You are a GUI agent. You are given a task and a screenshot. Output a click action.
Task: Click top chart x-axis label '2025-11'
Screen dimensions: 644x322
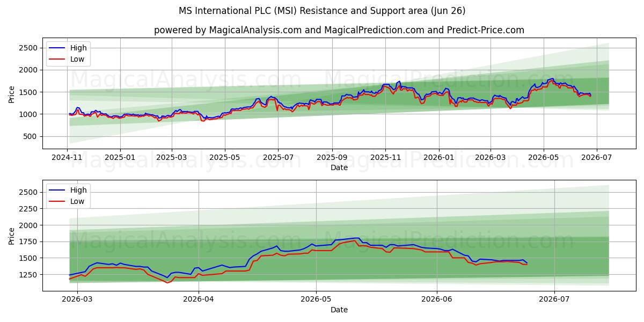[x=385, y=158]
